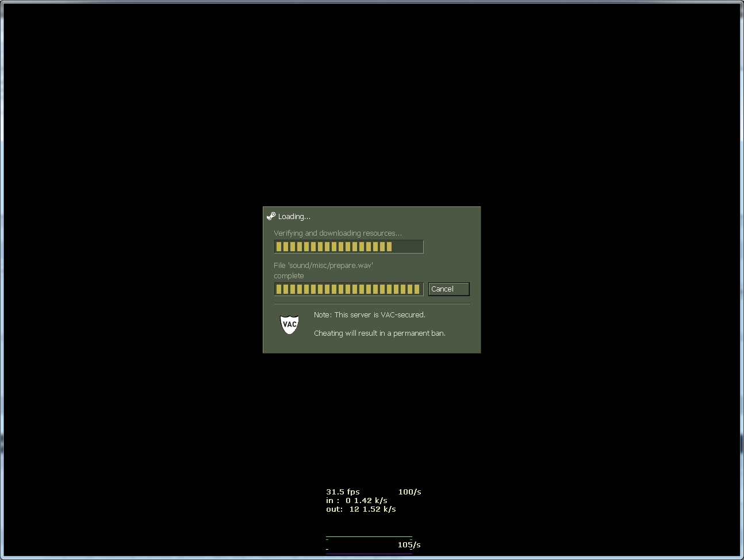
Task: Select the "File 'sound/misc/prepare.wav'" text
Action: [x=324, y=266]
